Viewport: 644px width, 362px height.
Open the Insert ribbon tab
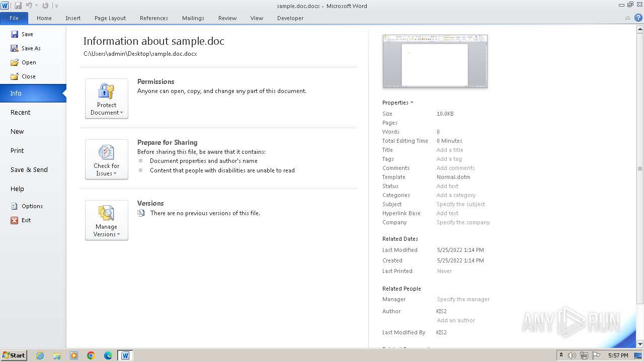tap(73, 18)
